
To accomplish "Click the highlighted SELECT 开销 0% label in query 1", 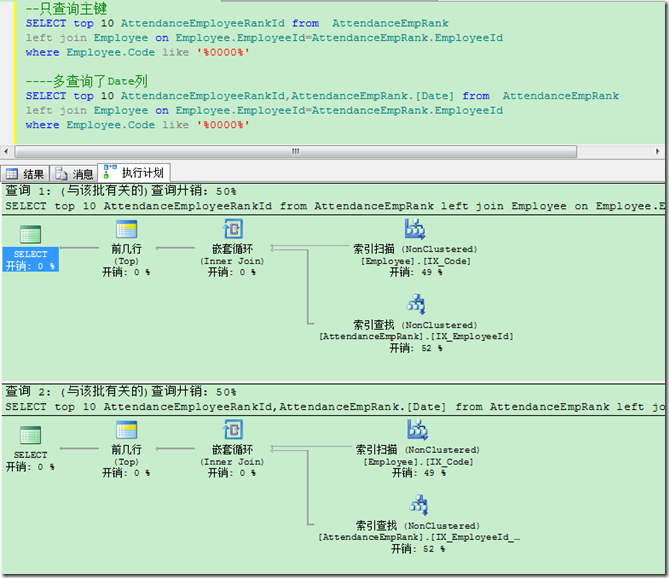I will (30, 260).
